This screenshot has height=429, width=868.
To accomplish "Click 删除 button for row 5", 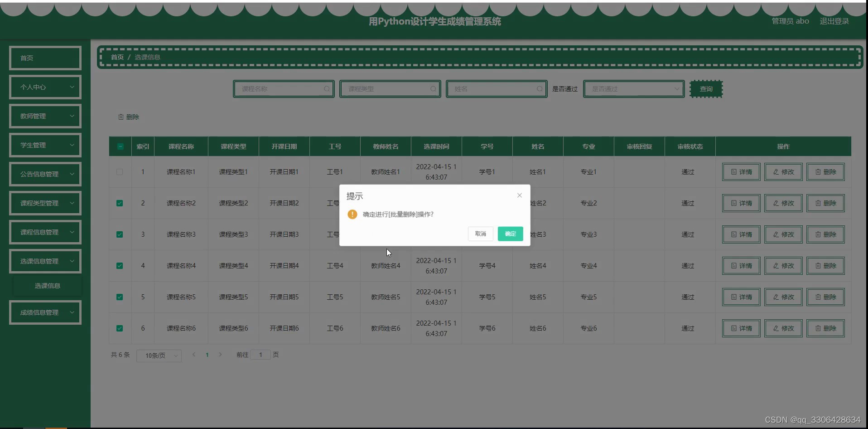I will pos(825,297).
